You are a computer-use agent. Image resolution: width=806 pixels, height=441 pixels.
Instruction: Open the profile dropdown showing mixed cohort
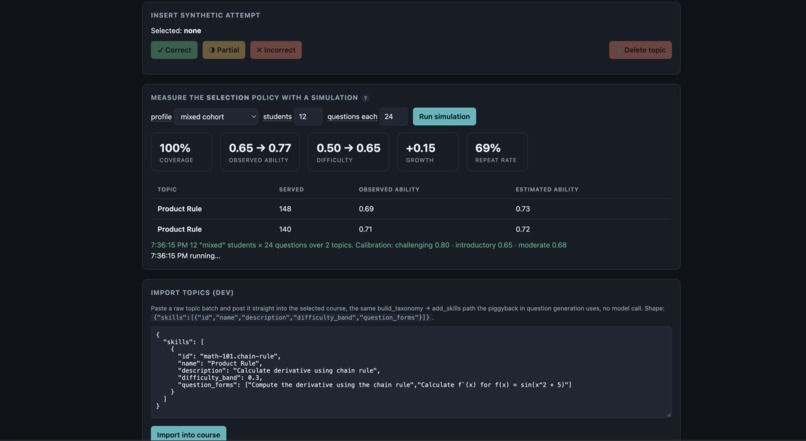click(x=216, y=117)
